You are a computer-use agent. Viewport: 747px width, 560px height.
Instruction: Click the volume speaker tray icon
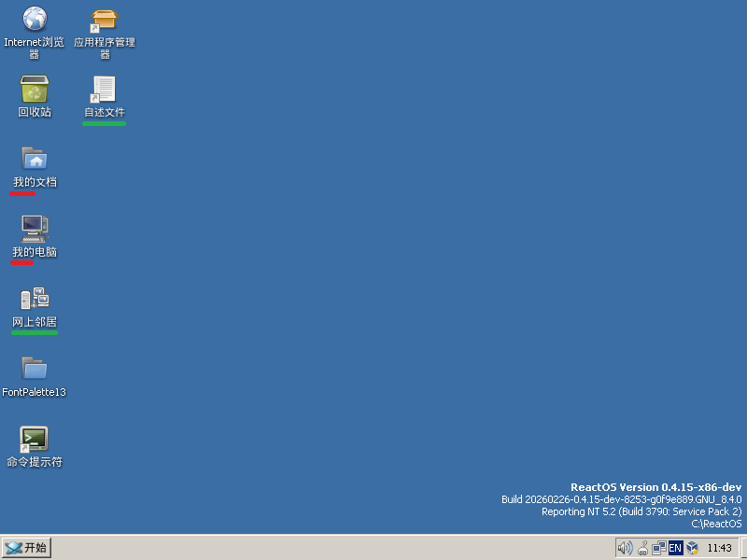625,548
